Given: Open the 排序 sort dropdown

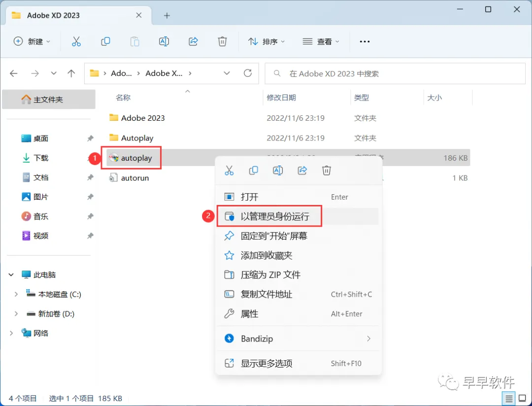Looking at the screenshot, I should tap(266, 41).
